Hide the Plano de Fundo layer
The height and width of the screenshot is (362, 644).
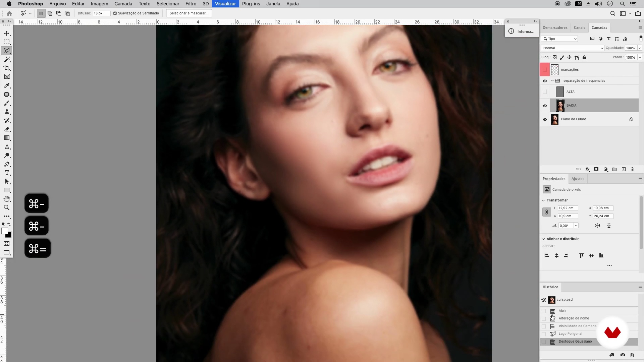(x=545, y=119)
